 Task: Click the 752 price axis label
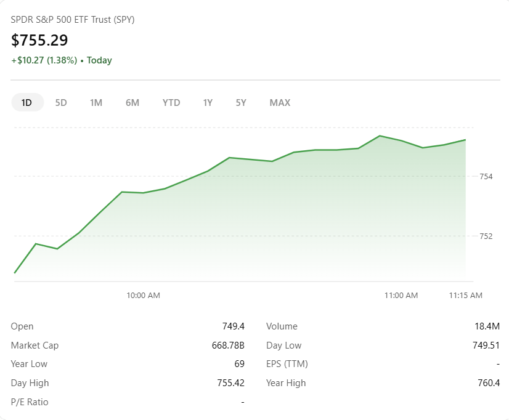point(486,236)
